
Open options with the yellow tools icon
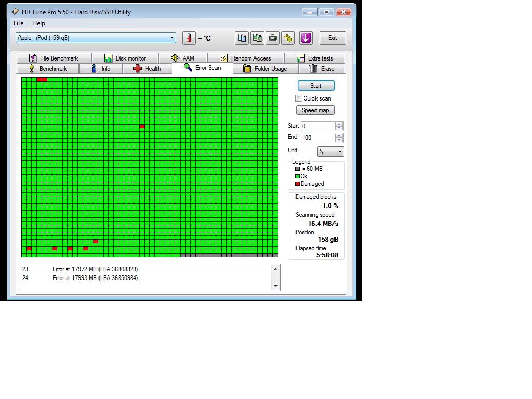[288, 38]
